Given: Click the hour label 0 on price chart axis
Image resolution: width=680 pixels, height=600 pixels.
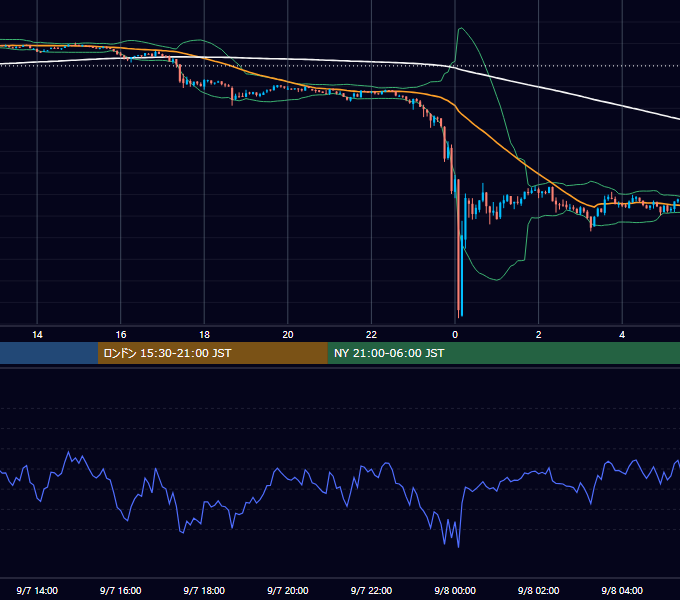Looking at the screenshot, I should coord(455,335).
